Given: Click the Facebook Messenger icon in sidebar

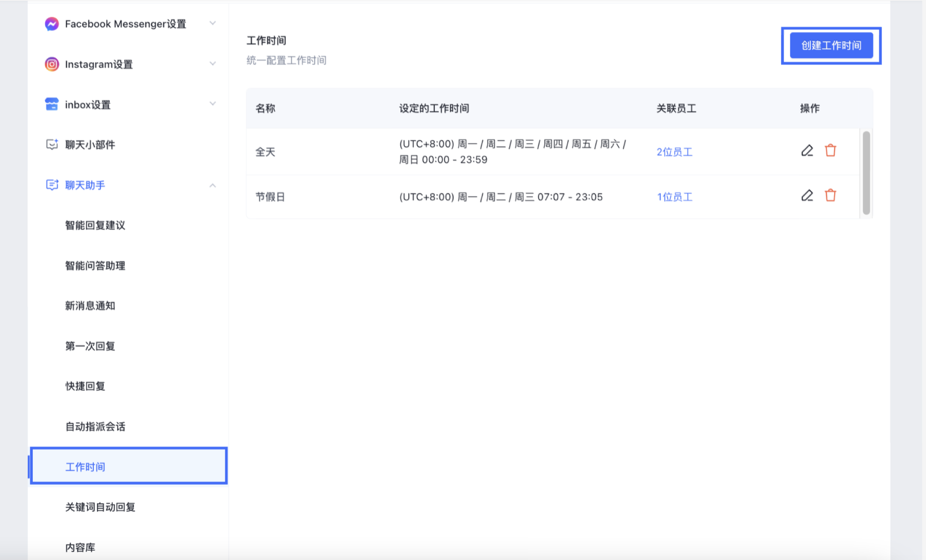Looking at the screenshot, I should click(x=51, y=24).
